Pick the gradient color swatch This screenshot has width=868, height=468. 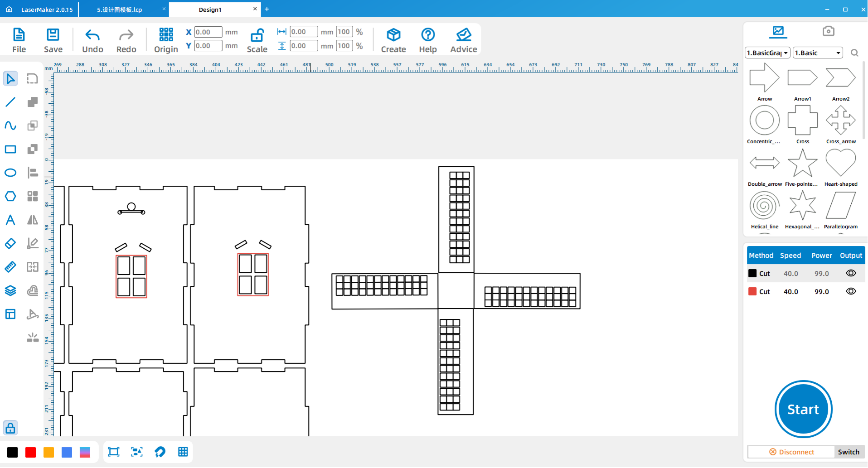[85, 452]
